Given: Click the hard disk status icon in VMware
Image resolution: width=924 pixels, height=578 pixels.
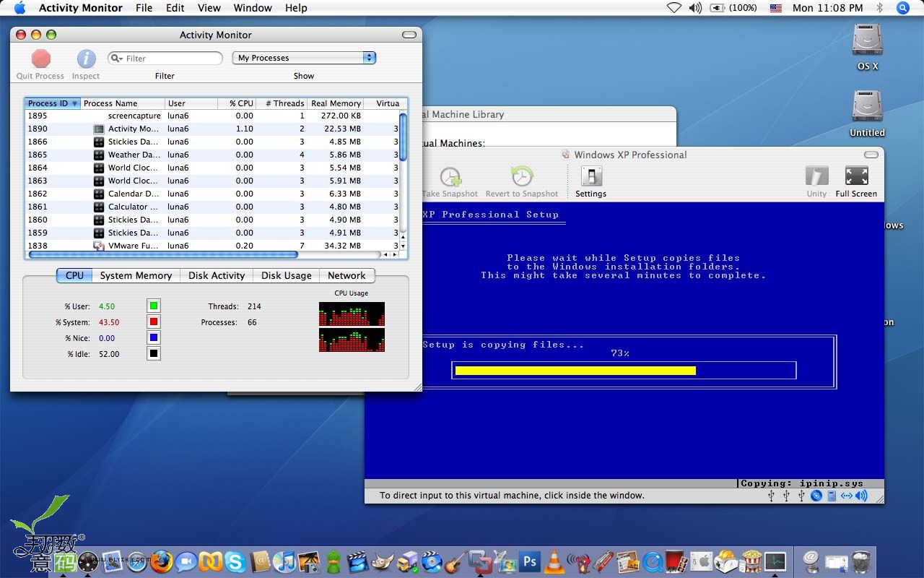Looking at the screenshot, I should [832, 496].
